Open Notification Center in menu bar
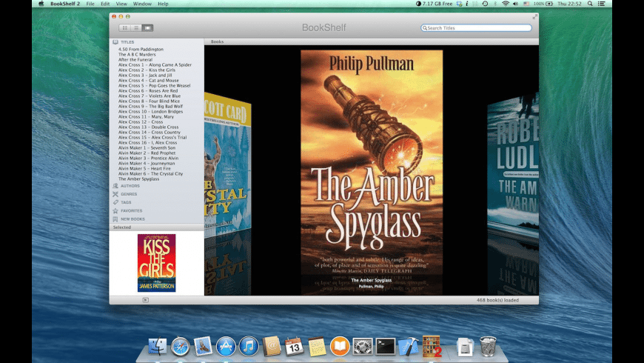 601,4
